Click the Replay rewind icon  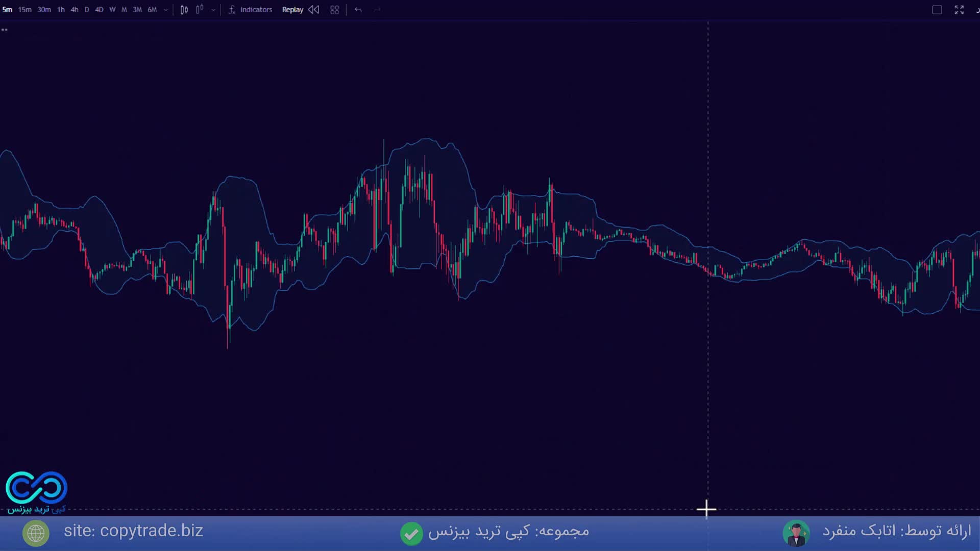pyautogui.click(x=314, y=10)
